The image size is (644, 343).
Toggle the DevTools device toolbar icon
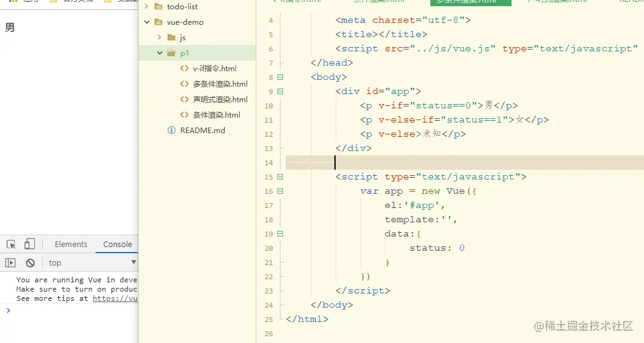(x=30, y=244)
